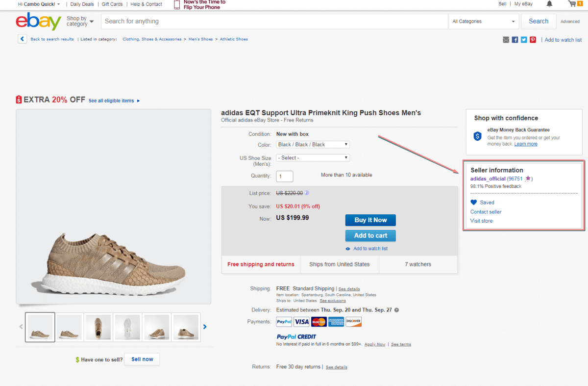This screenshot has width=588, height=386.
Task: Click the Search button
Action: (x=539, y=22)
